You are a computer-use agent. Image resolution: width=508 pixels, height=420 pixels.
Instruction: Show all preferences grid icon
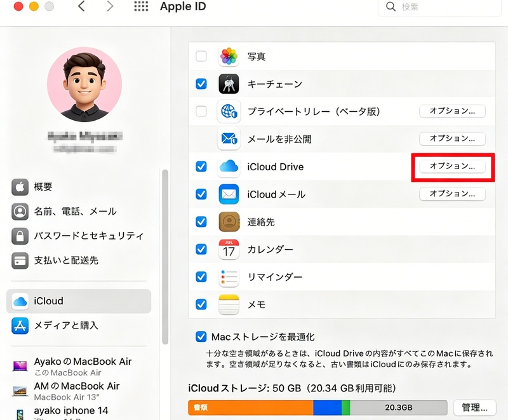pos(141,6)
